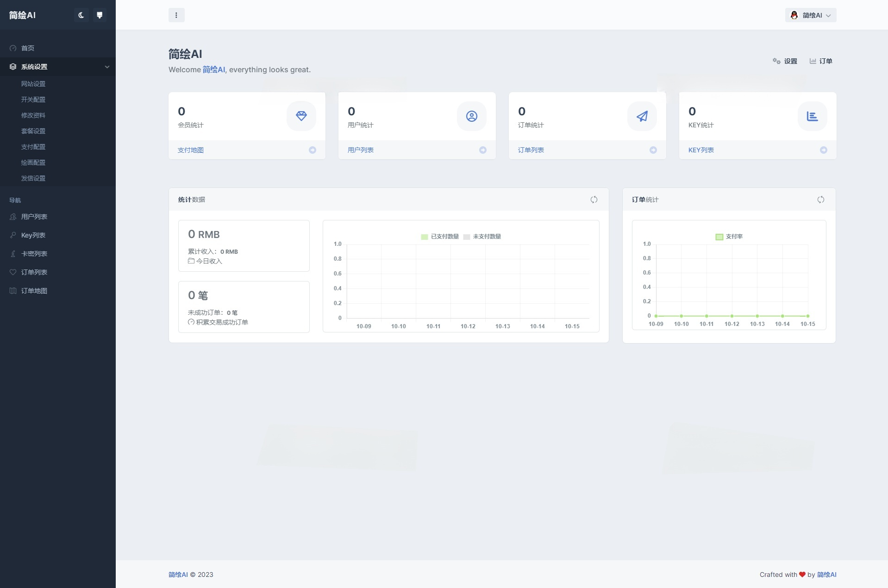
Task: Toggle the 未支付数量 legend in chart
Action: 482,237
